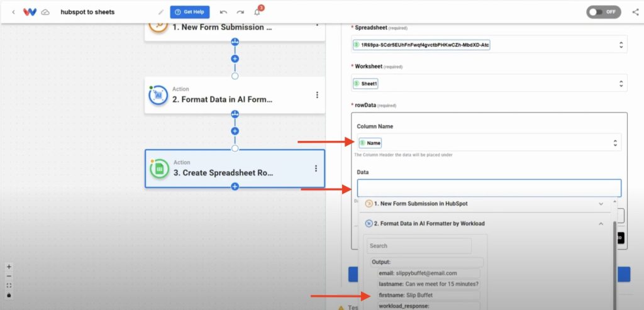The image size is (644, 310).
Task: Click the Google Sheets step icon
Action: click(159, 169)
